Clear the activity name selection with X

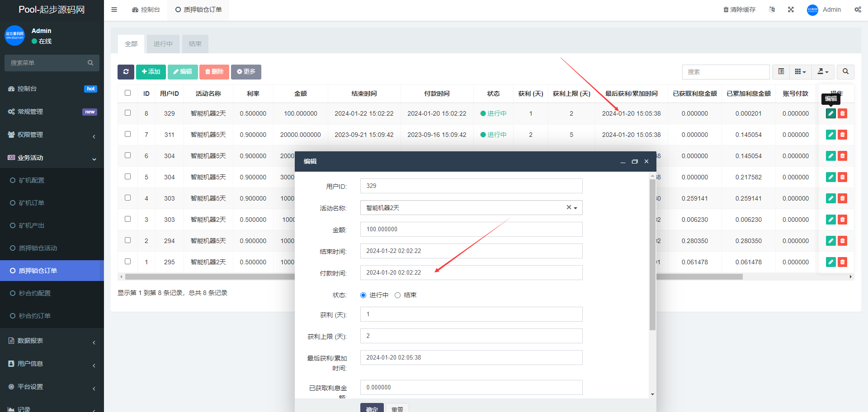[569, 207]
